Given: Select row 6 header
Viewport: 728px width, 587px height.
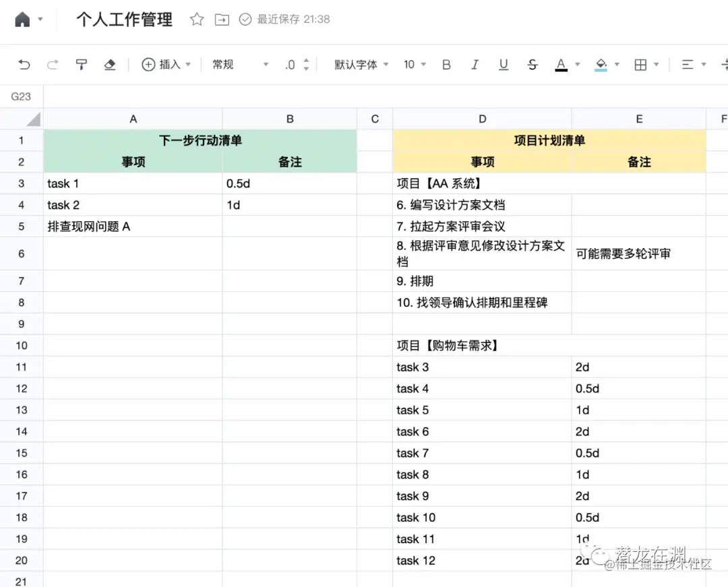Looking at the screenshot, I should (x=22, y=253).
